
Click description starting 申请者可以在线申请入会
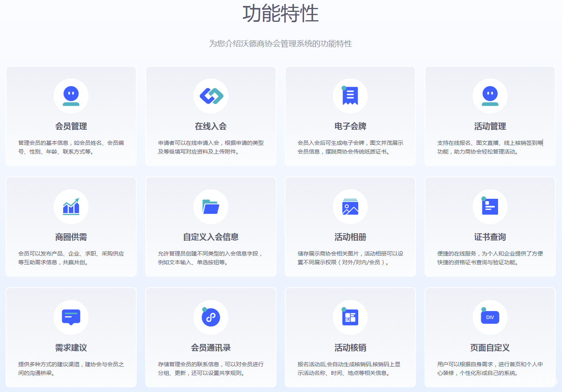211,147
